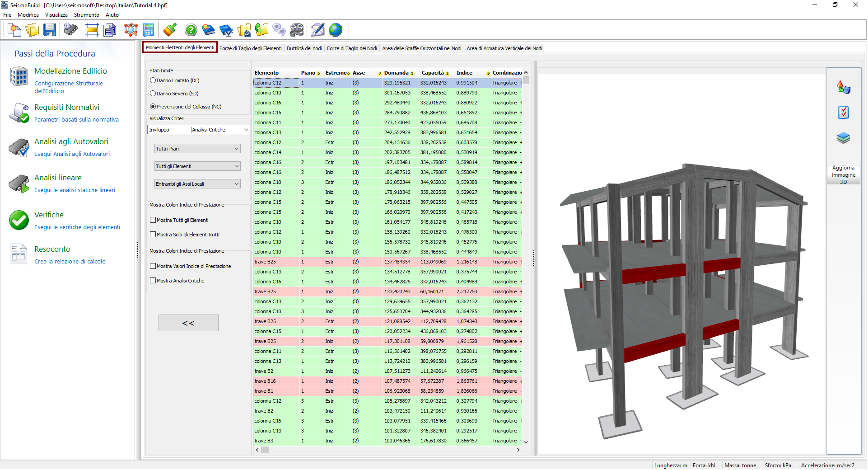
Task: Click the calculator icon in toolbar
Action: 149,30
